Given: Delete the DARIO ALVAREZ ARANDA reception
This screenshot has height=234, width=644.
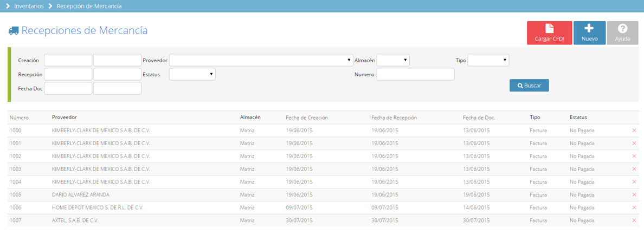Looking at the screenshot, I should pos(634,194).
